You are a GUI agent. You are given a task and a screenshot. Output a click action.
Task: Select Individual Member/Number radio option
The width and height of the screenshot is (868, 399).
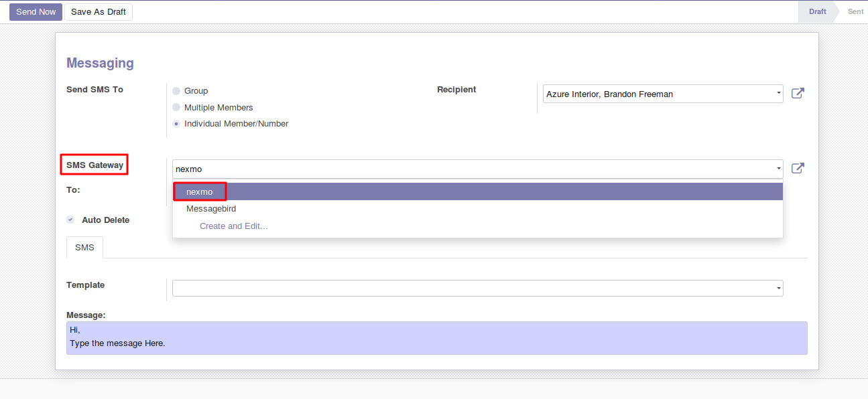click(176, 124)
